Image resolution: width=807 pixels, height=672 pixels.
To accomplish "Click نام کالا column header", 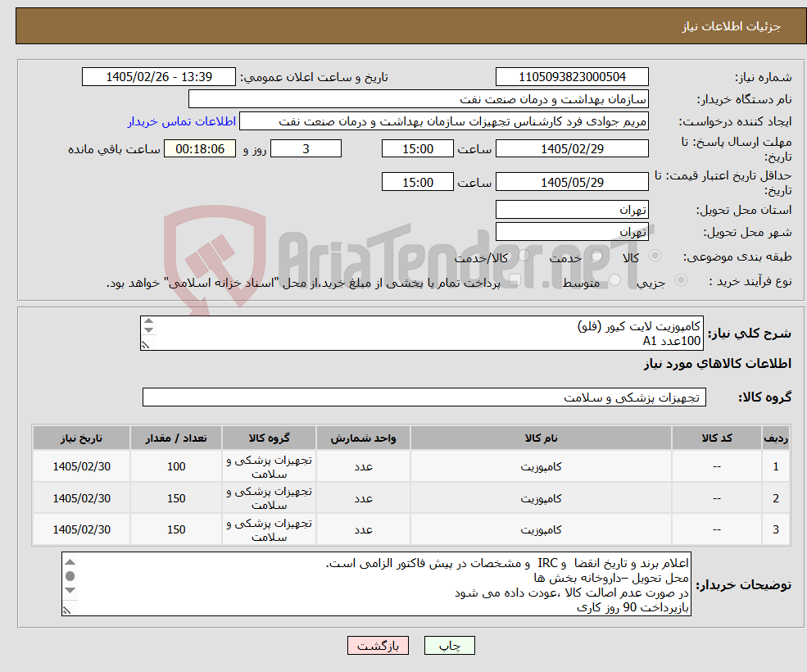I will pyautogui.click(x=541, y=438).
